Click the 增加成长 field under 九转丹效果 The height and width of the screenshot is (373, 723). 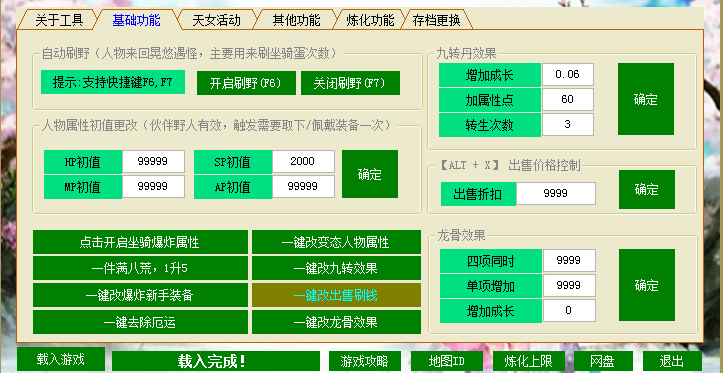tap(568, 75)
